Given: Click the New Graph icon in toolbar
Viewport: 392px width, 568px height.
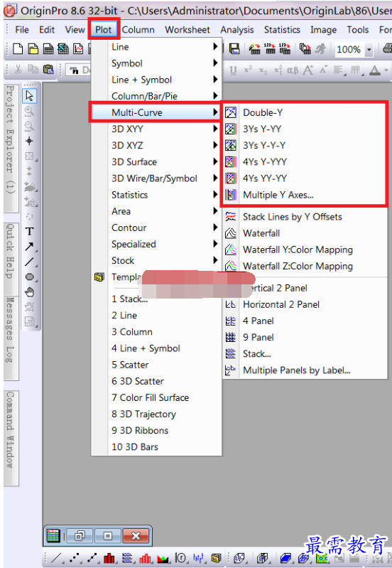Looking at the screenshot, I should [x=78, y=48].
